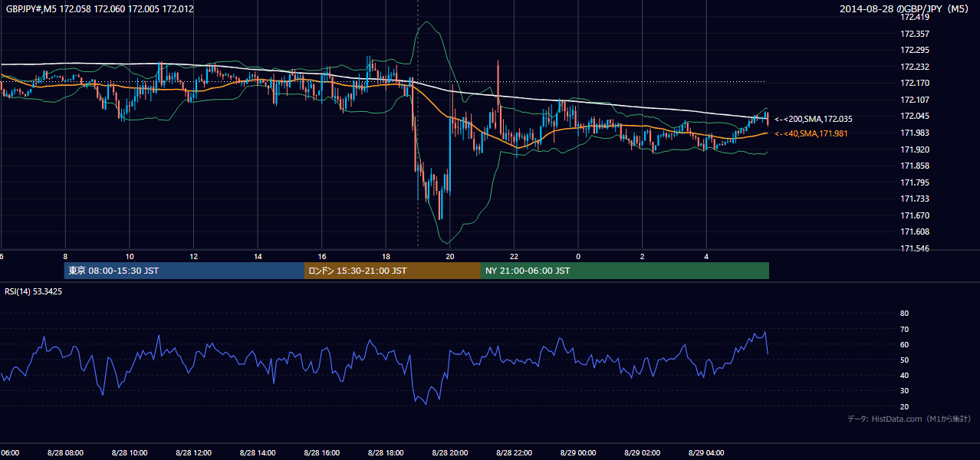Select the ロンドン 15:30-21:00 JST session bar
Image resolution: width=980 pixels, height=460 pixels.
point(393,271)
